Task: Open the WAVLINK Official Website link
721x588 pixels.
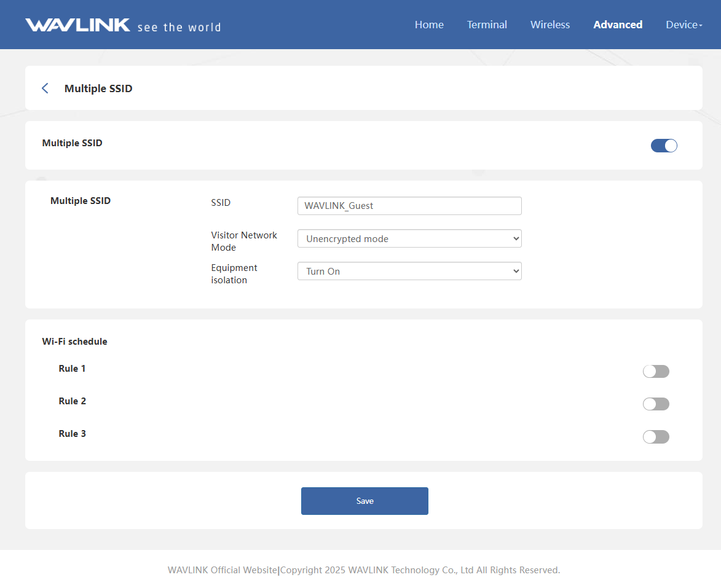Action: (x=222, y=570)
